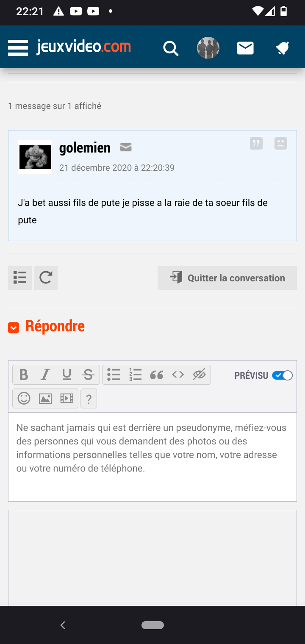This screenshot has width=305, height=644.
Task: Toggle the PRÉVISU preview switch
Action: pyautogui.click(x=282, y=375)
